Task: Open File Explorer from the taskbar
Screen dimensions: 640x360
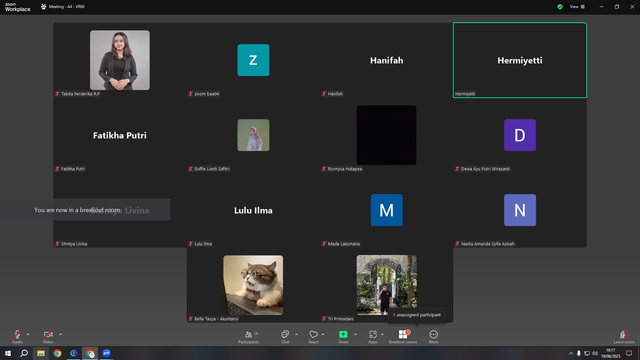Action: click(x=41, y=353)
